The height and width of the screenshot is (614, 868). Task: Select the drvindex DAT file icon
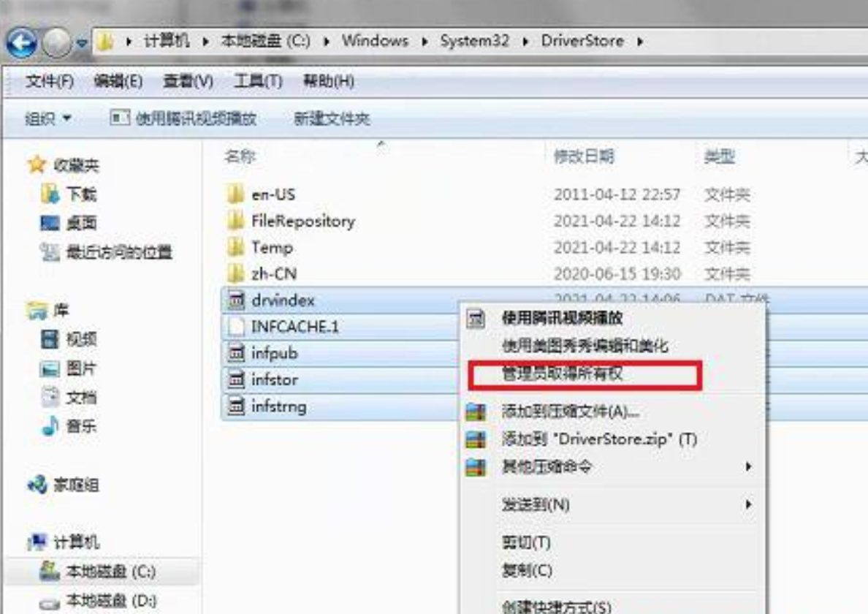pyautogui.click(x=237, y=300)
